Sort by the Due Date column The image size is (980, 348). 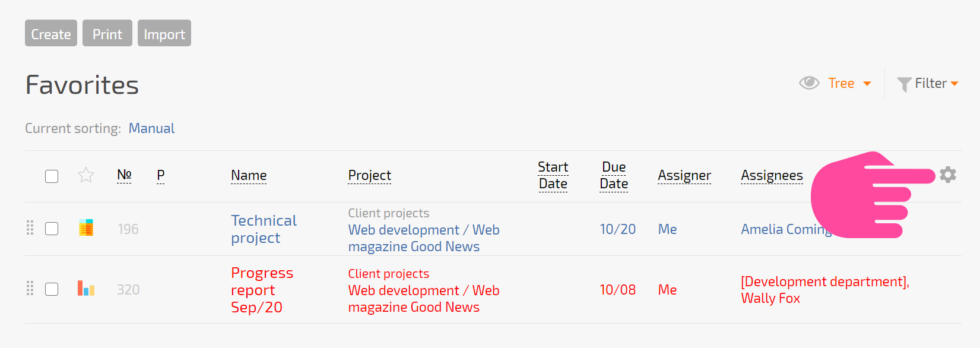[x=614, y=175]
